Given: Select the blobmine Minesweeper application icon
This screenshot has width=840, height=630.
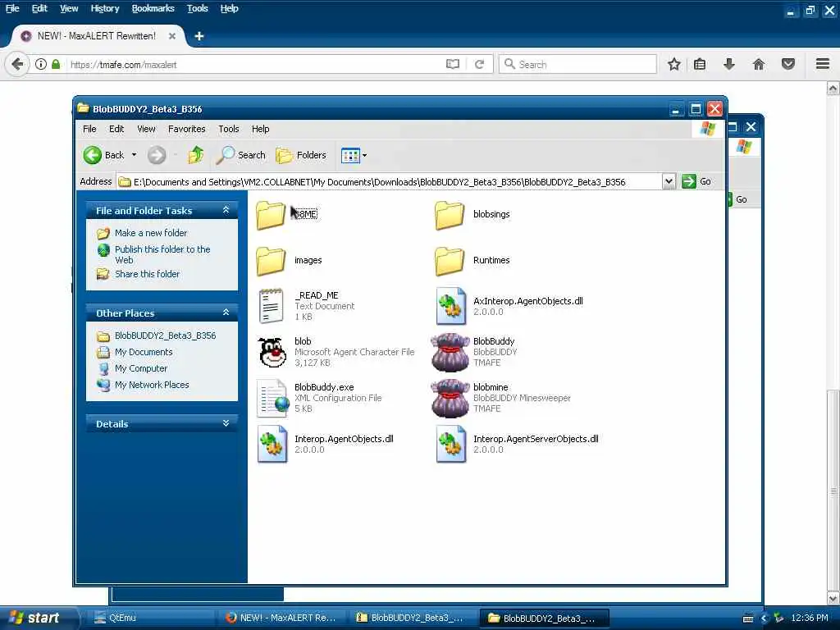Looking at the screenshot, I should 450,398.
